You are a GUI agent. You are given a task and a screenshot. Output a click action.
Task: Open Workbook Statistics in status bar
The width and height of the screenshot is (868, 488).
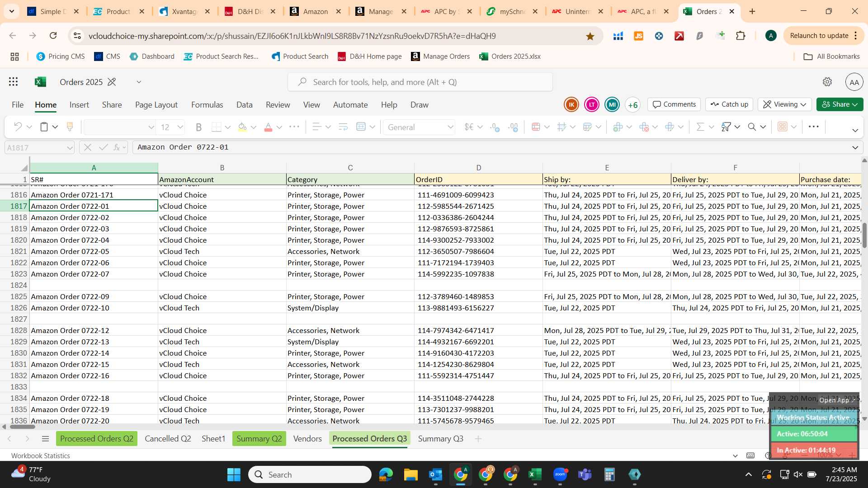coord(41,455)
